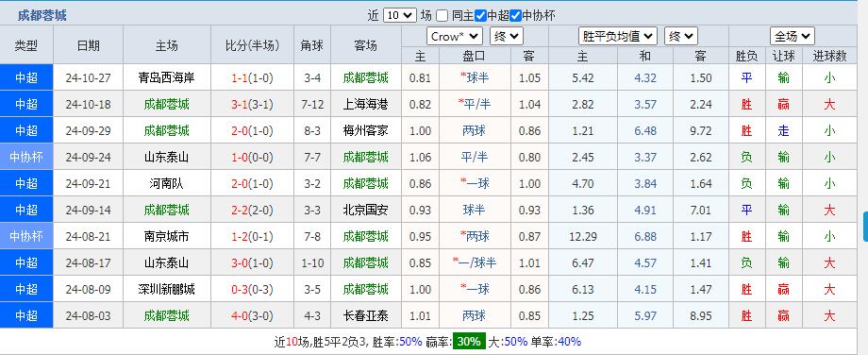
Task: Click the 成都蓉城 team title
Action: (42, 15)
